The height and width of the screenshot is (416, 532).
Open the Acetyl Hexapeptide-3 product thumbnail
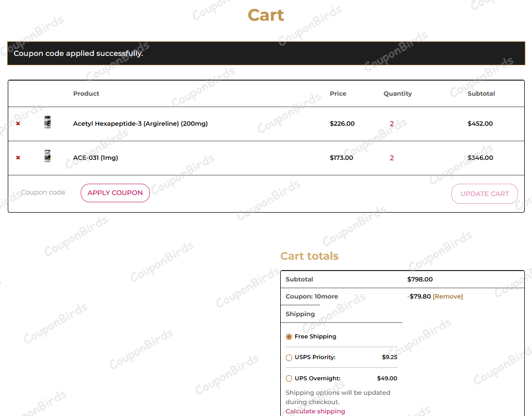pos(48,123)
